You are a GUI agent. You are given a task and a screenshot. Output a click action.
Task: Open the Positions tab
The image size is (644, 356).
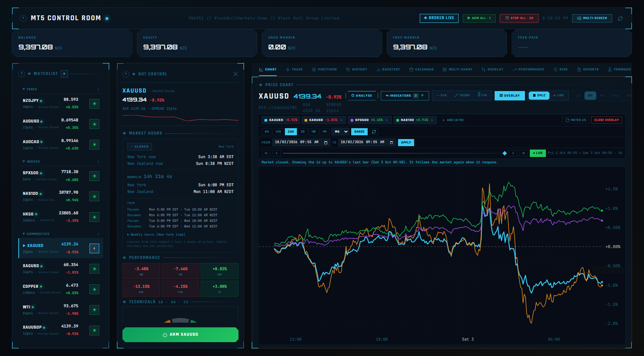click(324, 69)
